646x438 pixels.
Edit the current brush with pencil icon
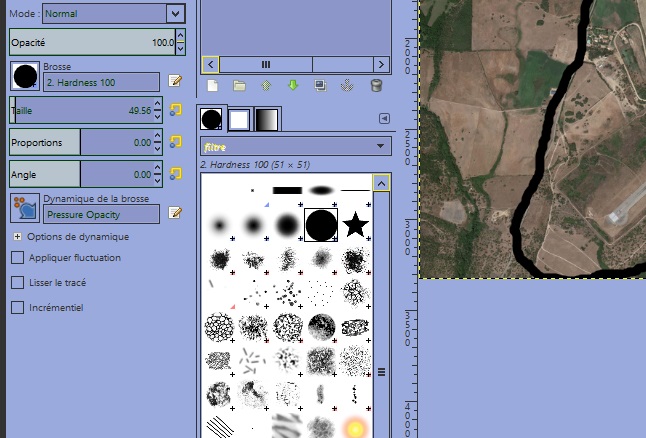(x=176, y=80)
